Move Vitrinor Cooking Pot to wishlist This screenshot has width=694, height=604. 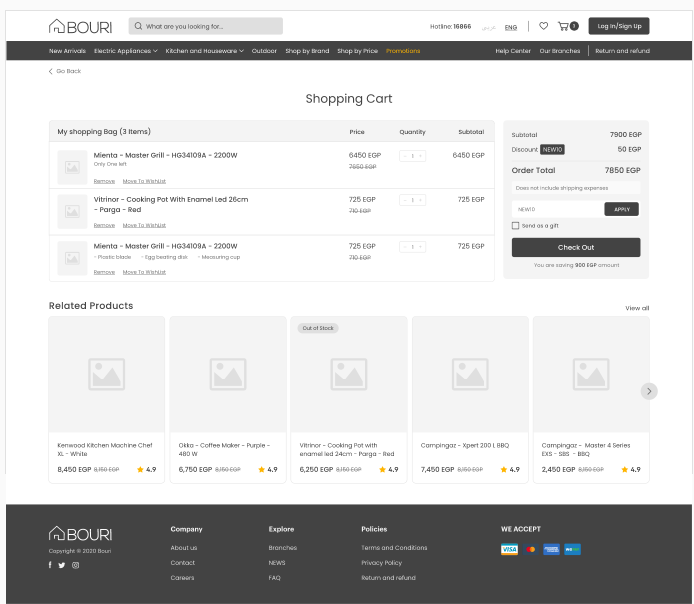[x=144, y=225]
